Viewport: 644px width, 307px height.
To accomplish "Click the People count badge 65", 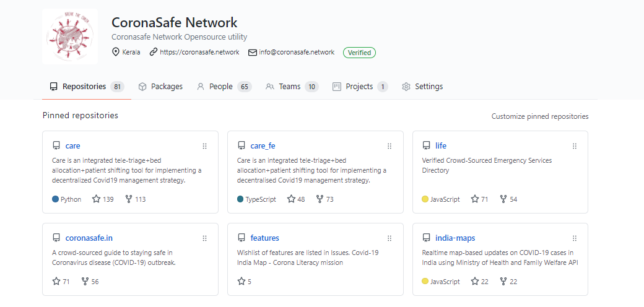I will click(x=245, y=87).
